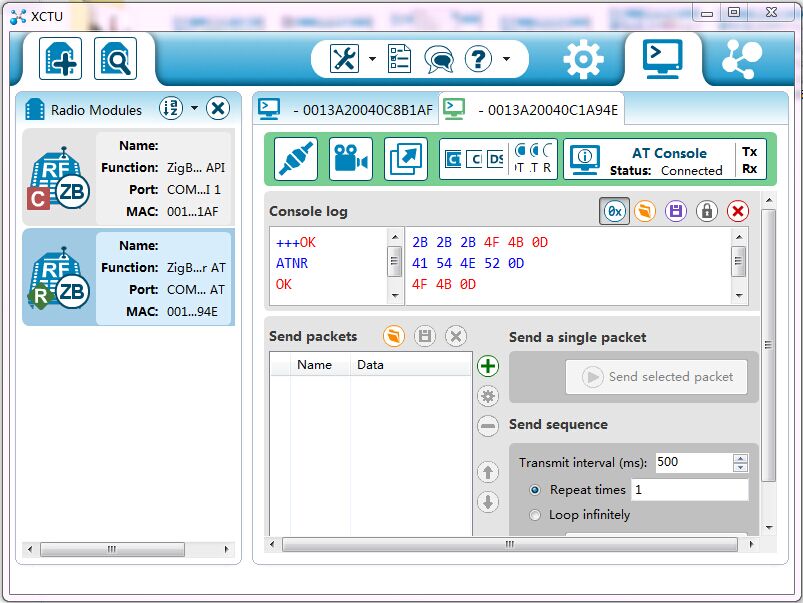The height and width of the screenshot is (603, 803).
Task: Click hex bytes 41 54 4E 52 0D
Action: (x=468, y=263)
